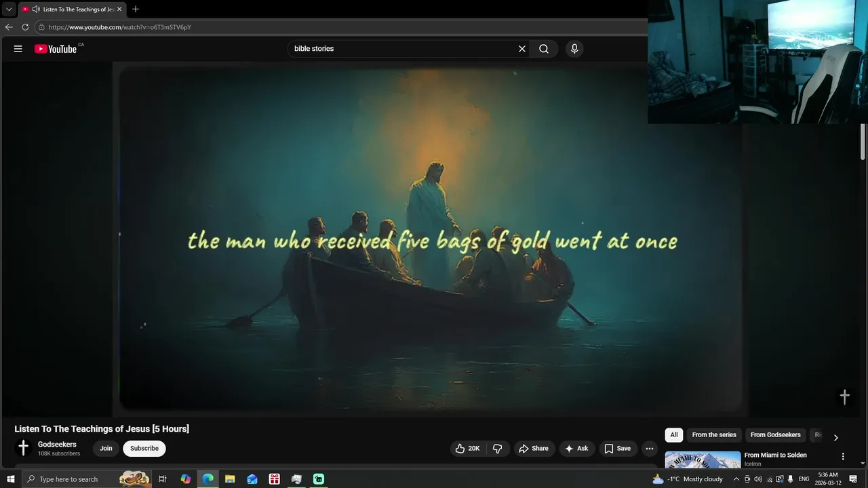Open a new browser tab
This screenshot has height=488, width=868.
[x=136, y=9]
